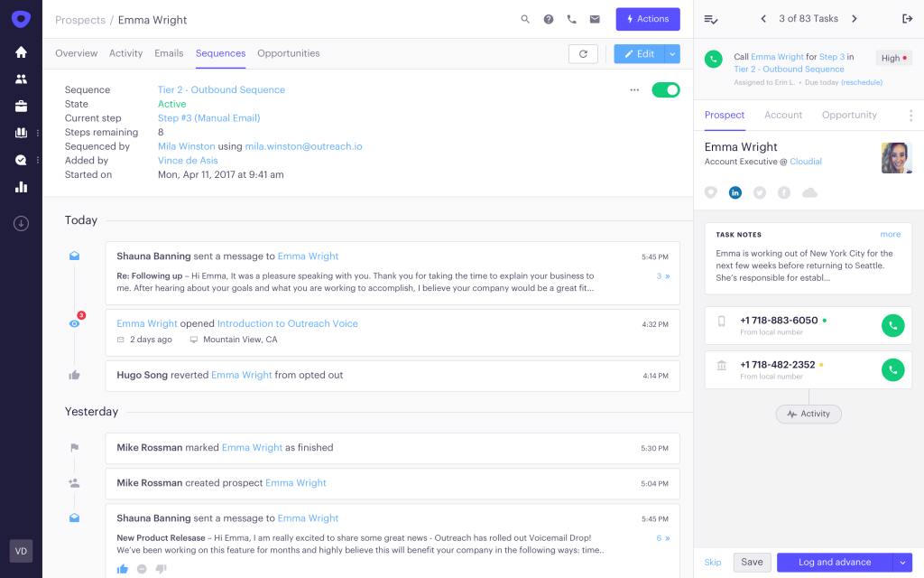
Task: Select the Opportunity tab in task panel
Action: (x=849, y=115)
